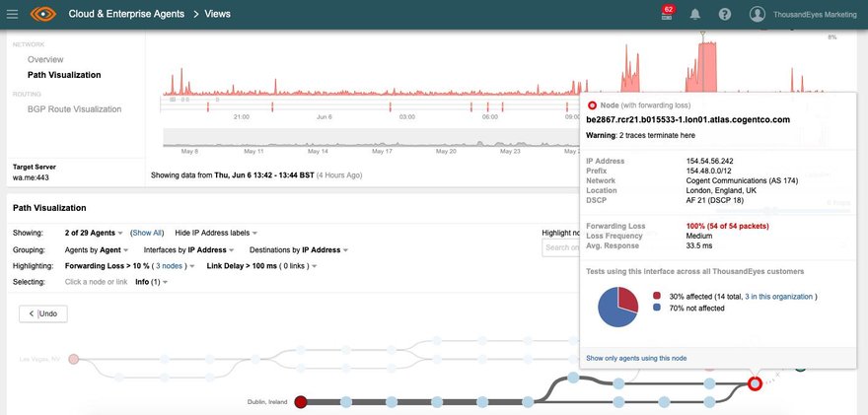Click the ThousandEyes Marketing account name
868x415 pixels.
point(815,15)
